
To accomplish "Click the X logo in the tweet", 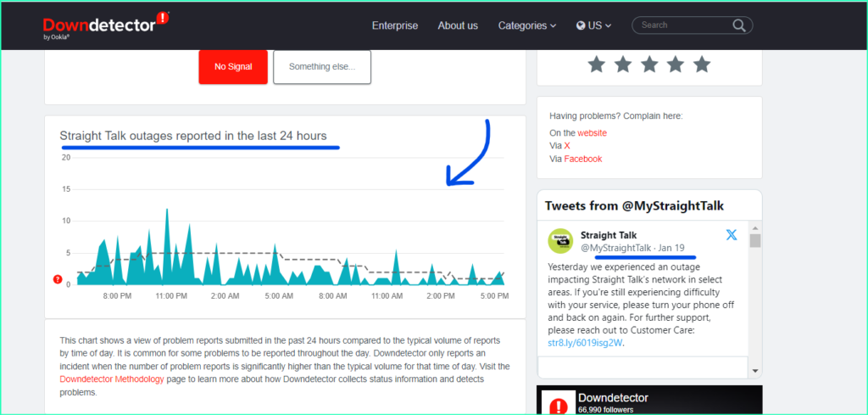I will (732, 235).
